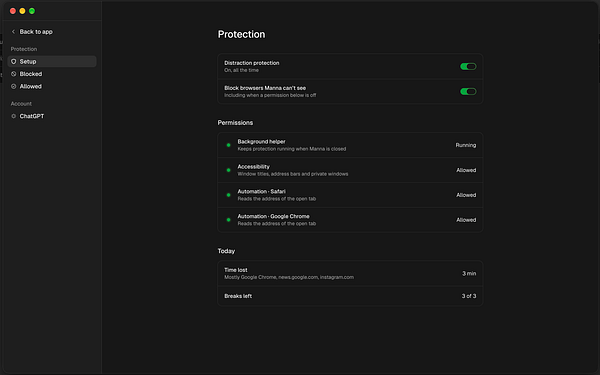Close the window with the red button
The width and height of the screenshot is (600, 375).
[x=13, y=11]
